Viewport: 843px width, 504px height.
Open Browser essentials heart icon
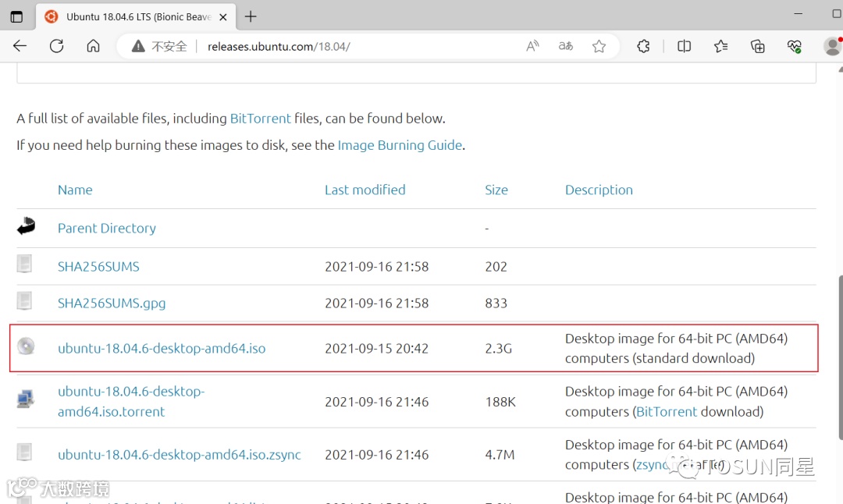pyautogui.click(x=795, y=46)
